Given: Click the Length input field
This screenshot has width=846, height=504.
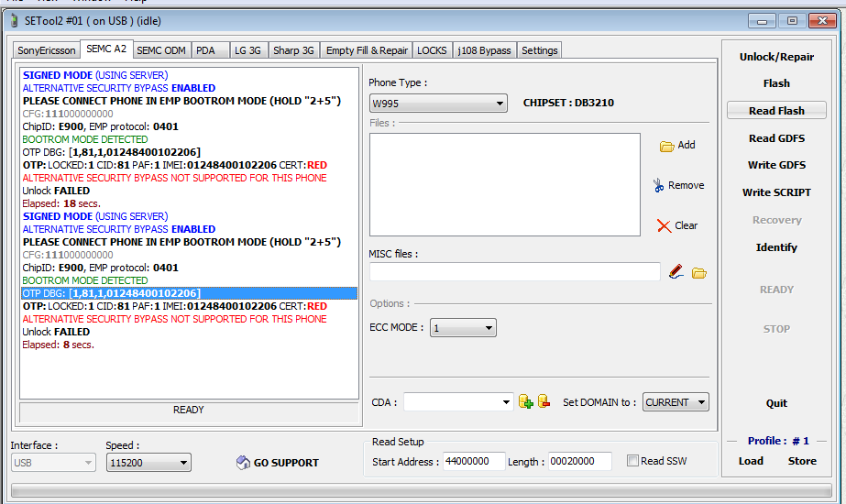Looking at the screenshot, I should (579, 461).
